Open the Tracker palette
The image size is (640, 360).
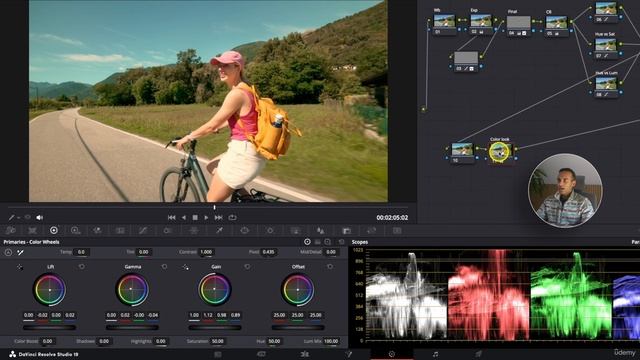[x=270, y=231]
